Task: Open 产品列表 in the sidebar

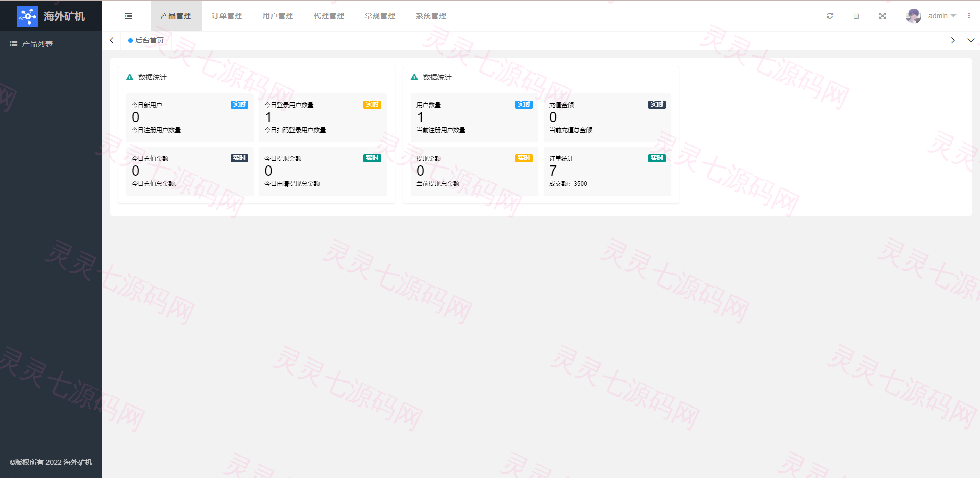Action: point(51,44)
